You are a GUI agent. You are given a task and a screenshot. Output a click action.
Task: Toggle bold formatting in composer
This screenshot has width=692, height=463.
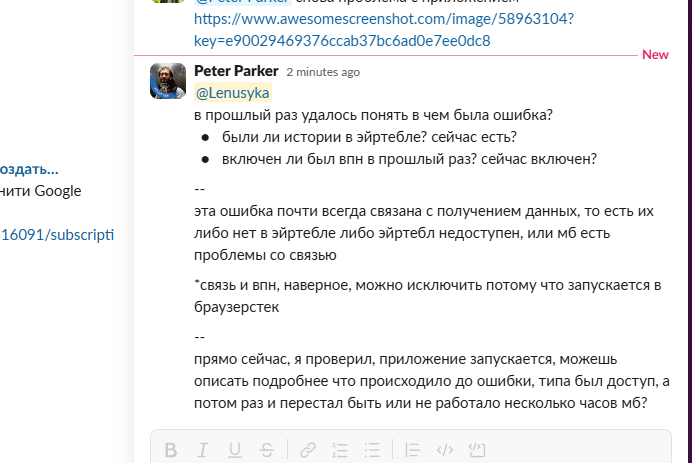coord(171,449)
